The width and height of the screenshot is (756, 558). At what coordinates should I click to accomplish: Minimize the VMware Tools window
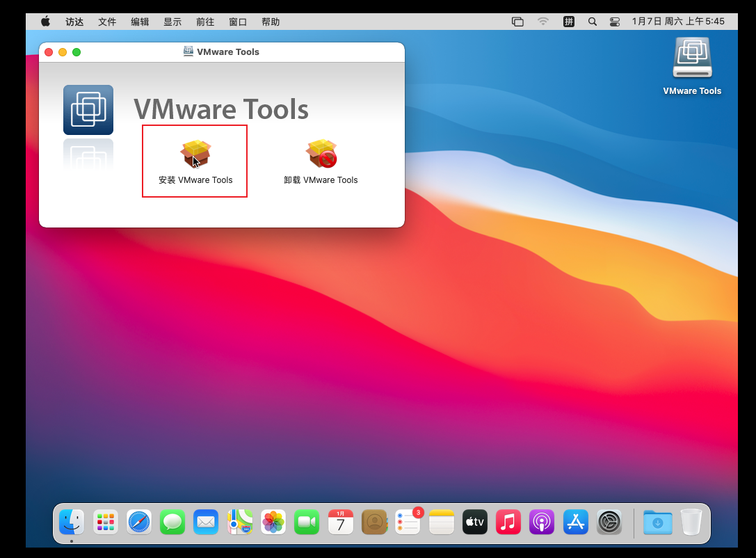[x=63, y=52]
